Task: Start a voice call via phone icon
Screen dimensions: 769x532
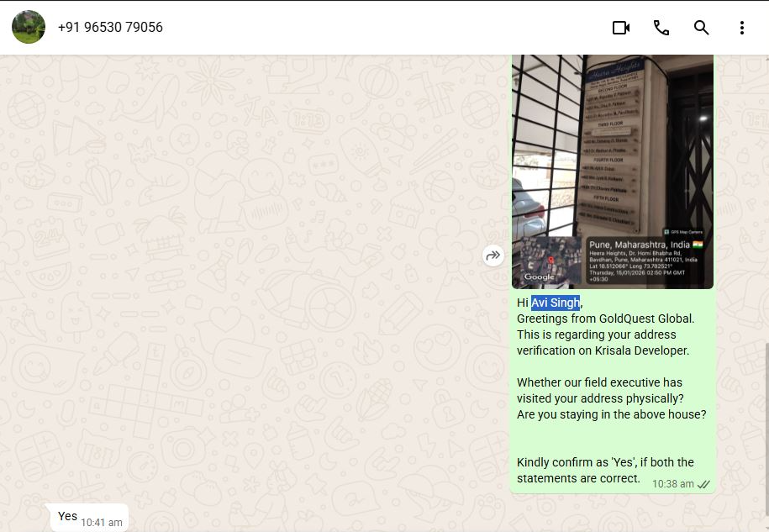Action: (661, 28)
